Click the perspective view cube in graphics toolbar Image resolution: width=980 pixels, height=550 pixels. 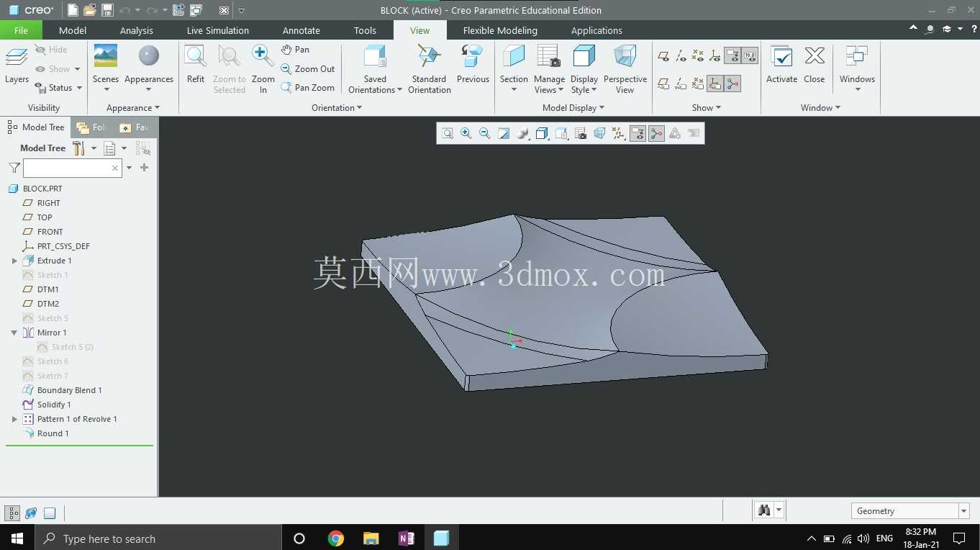point(599,133)
